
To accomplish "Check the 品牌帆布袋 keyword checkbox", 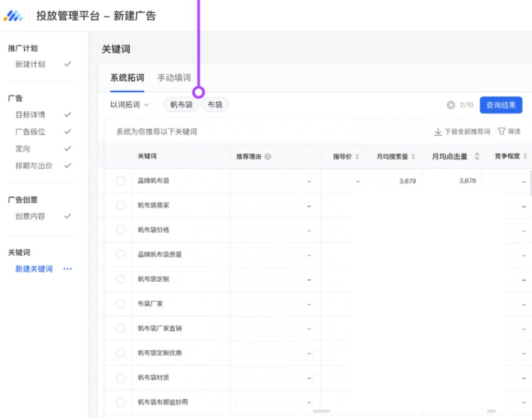I will tap(120, 181).
